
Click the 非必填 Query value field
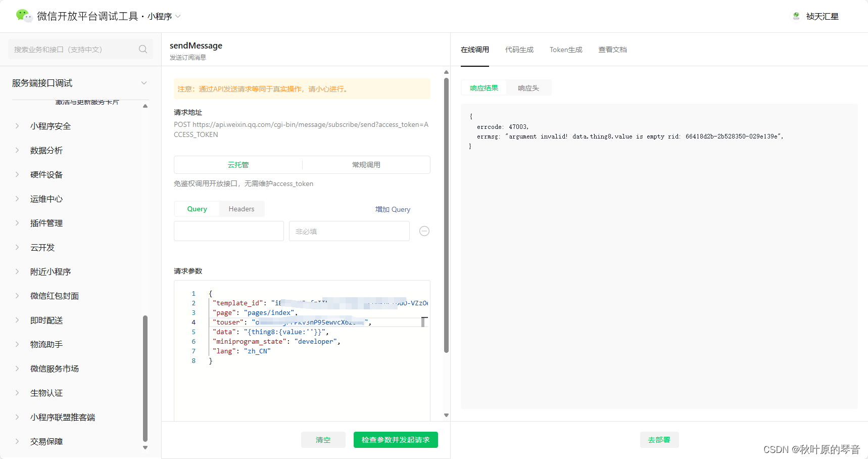349,231
